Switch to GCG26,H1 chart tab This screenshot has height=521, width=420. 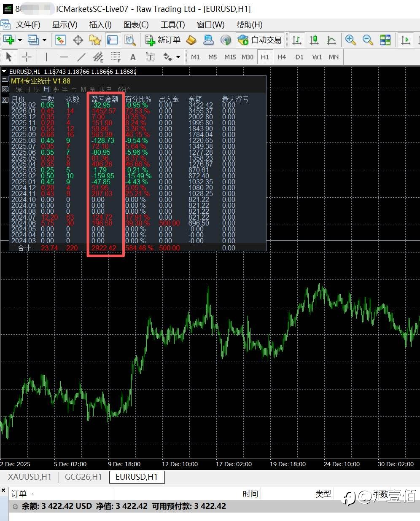pyautogui.click(x=83, y=477)
